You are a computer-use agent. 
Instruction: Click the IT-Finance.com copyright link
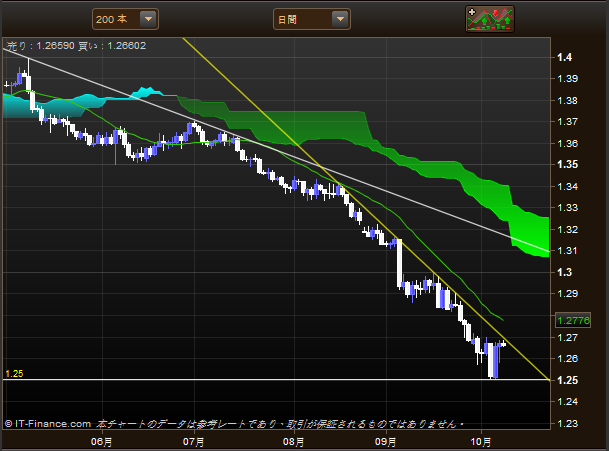(x=48, y=424)
